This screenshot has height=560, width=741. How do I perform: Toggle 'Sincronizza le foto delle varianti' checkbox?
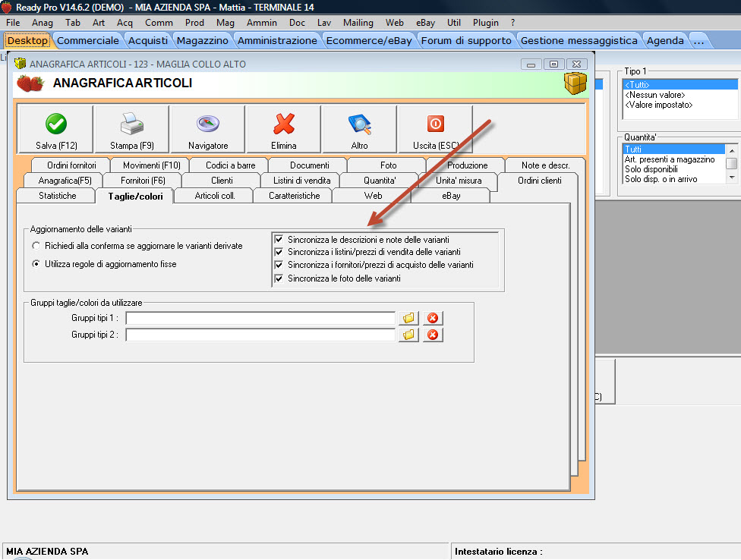coord(279,278)
